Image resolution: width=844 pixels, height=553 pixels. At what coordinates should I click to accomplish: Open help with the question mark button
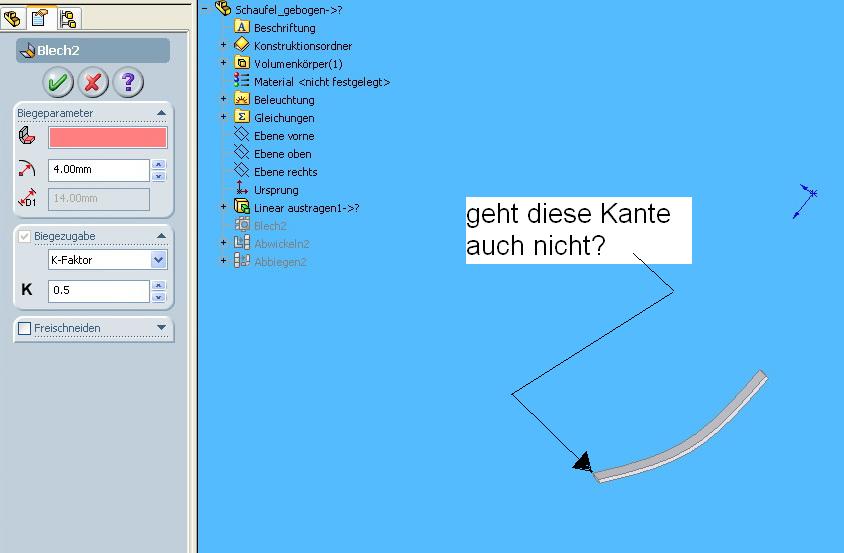coord(128,82)
